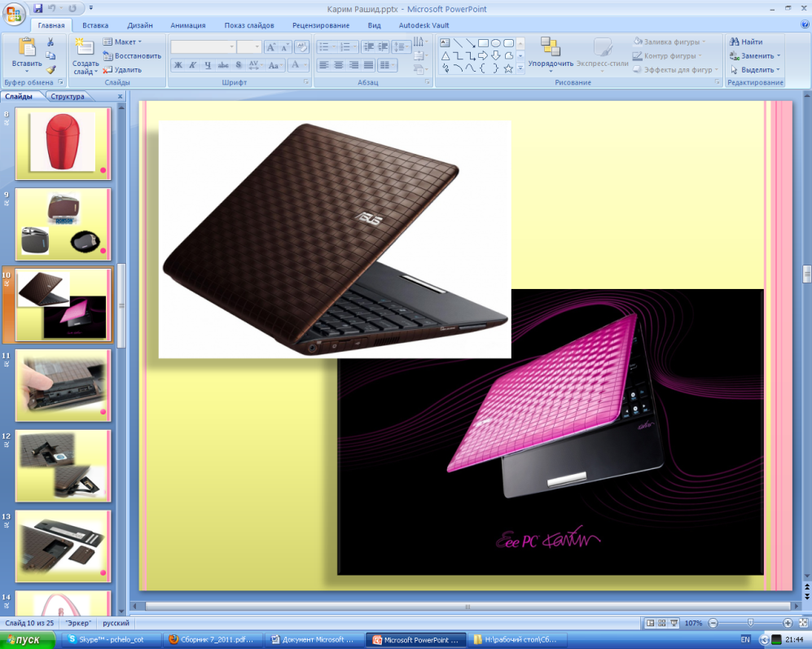Viewport: 812px width, 649px height.
Task: Select slide 12 thumbnail
Action: point(64,466)
